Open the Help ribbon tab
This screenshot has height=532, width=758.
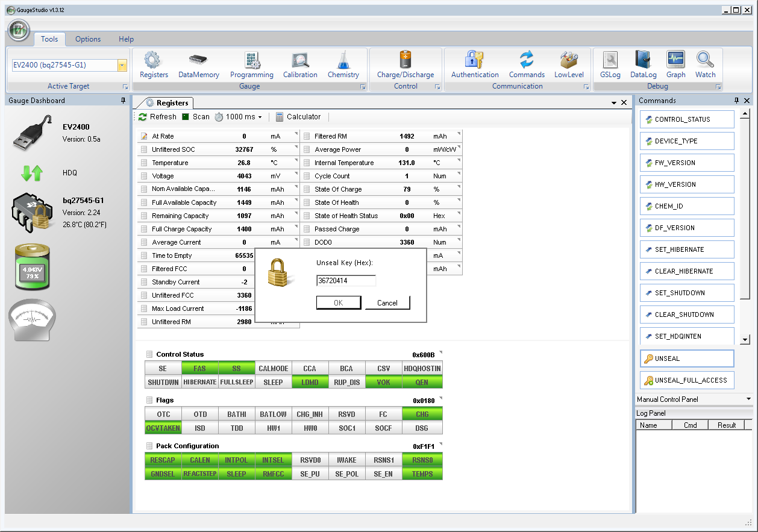[x=126, y=39]
